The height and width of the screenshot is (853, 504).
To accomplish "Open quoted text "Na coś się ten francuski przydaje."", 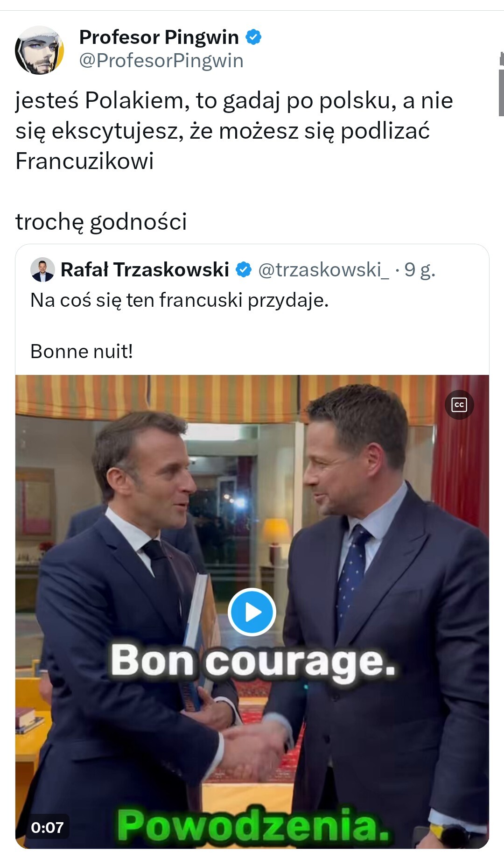I will pos(180,300).
